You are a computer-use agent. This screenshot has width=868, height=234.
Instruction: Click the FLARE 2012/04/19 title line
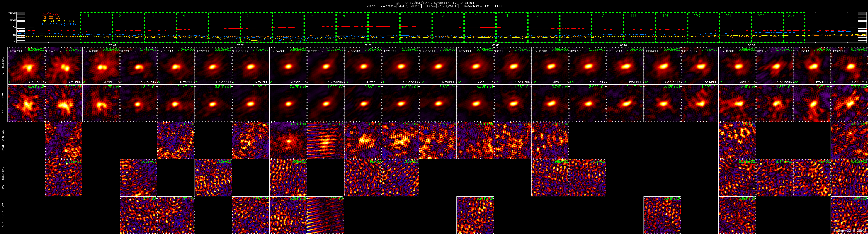point(434,3)
